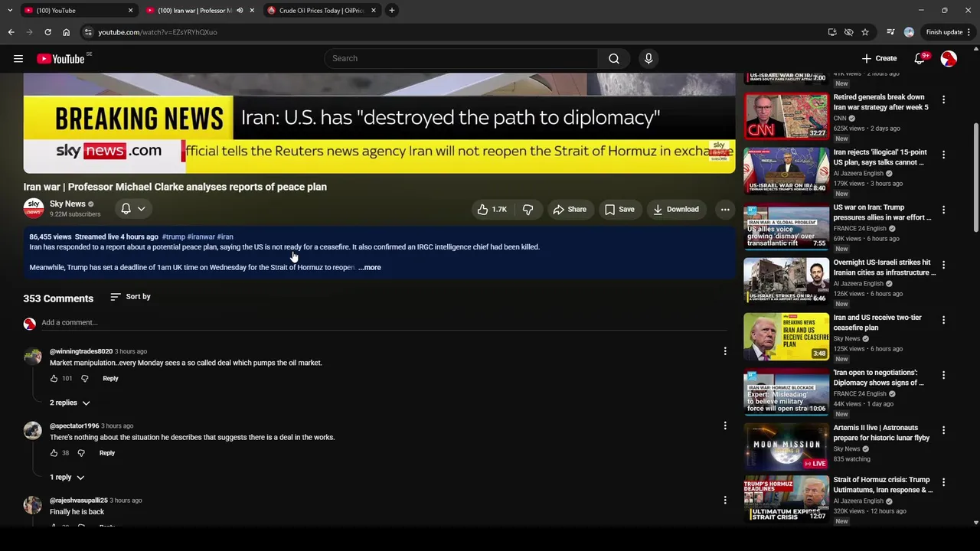980x551 pixels.
Task: Dislike the video with thumbs down
Action: tap(528, 209)
